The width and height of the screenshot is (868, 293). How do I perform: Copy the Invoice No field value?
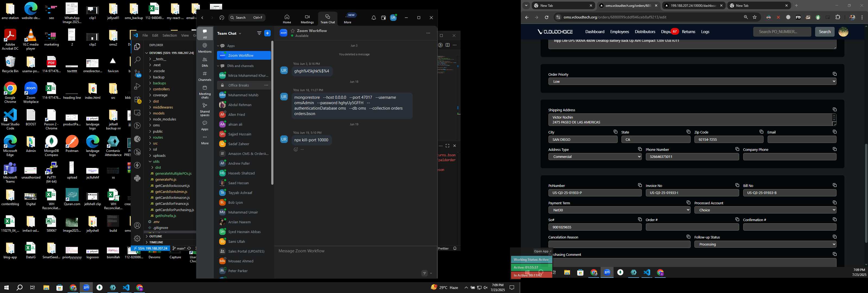pos(737,185)
